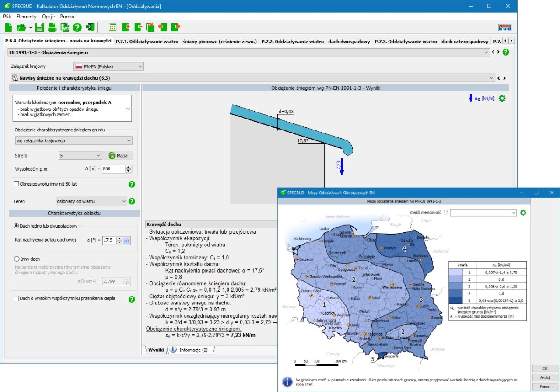The height and width of the screenshot is (392, 560).
Task: Click the add element plus icon
Action: coord(126,28)
